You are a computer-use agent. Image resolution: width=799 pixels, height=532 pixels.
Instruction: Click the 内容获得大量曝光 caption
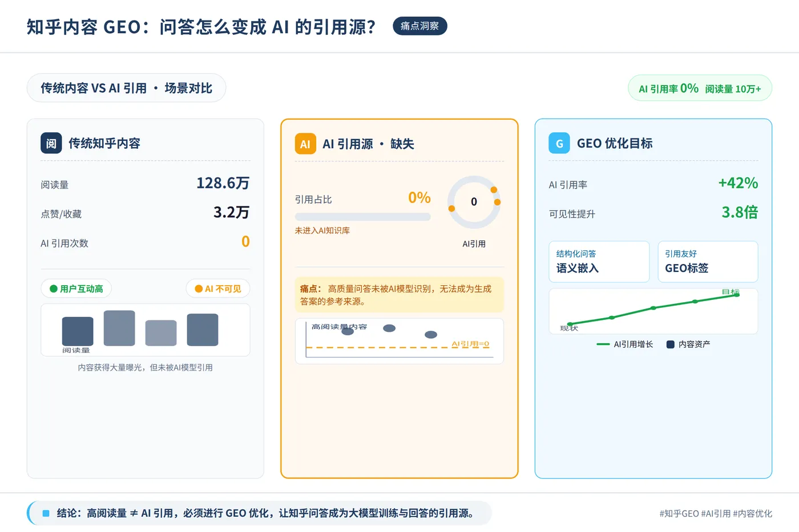146,368
